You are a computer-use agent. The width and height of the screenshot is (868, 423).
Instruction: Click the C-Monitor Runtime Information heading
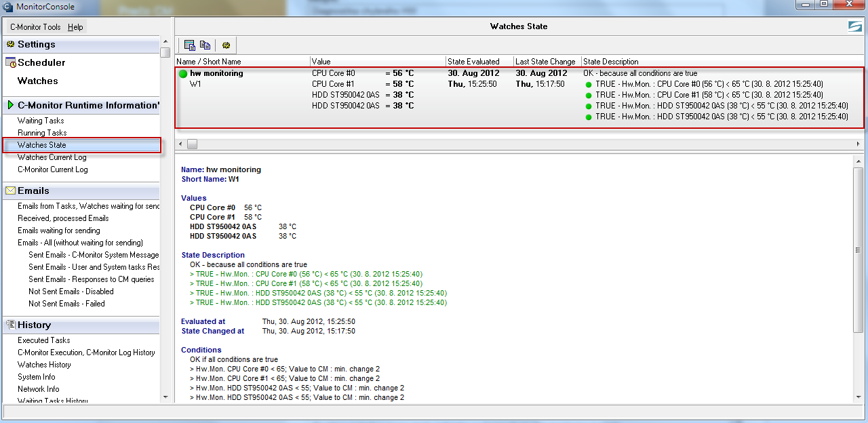tap(88, 105)
